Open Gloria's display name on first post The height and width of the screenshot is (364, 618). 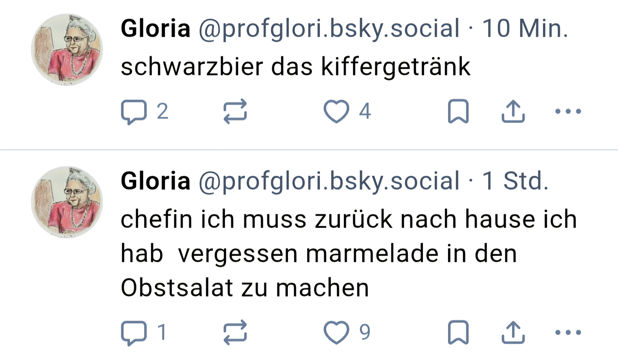coord(155,28)
